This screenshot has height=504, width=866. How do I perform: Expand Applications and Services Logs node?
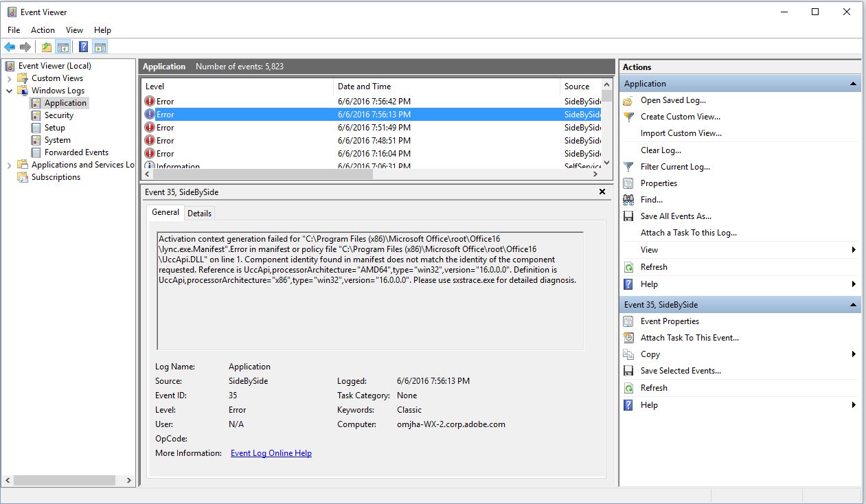[10, 165]
